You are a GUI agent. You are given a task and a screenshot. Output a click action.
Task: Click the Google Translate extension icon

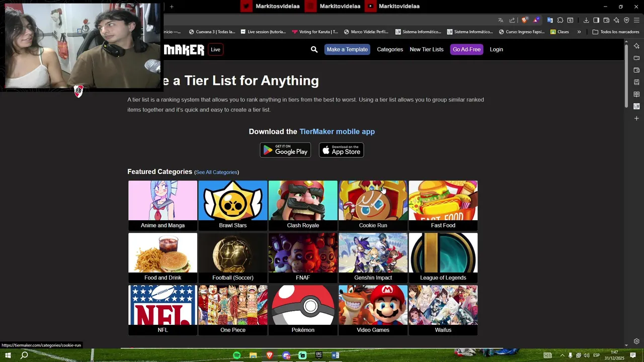point(550,20)
